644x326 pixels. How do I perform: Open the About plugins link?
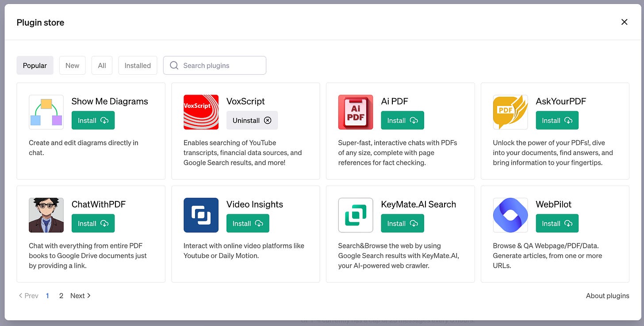pos(607,296)
